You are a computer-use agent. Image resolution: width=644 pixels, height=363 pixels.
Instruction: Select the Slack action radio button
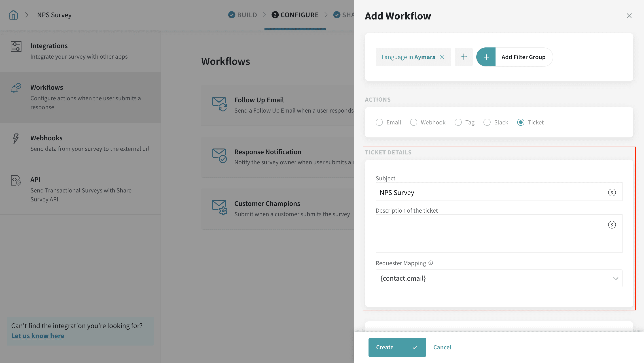pyautogui.click(x=487, y=122)
